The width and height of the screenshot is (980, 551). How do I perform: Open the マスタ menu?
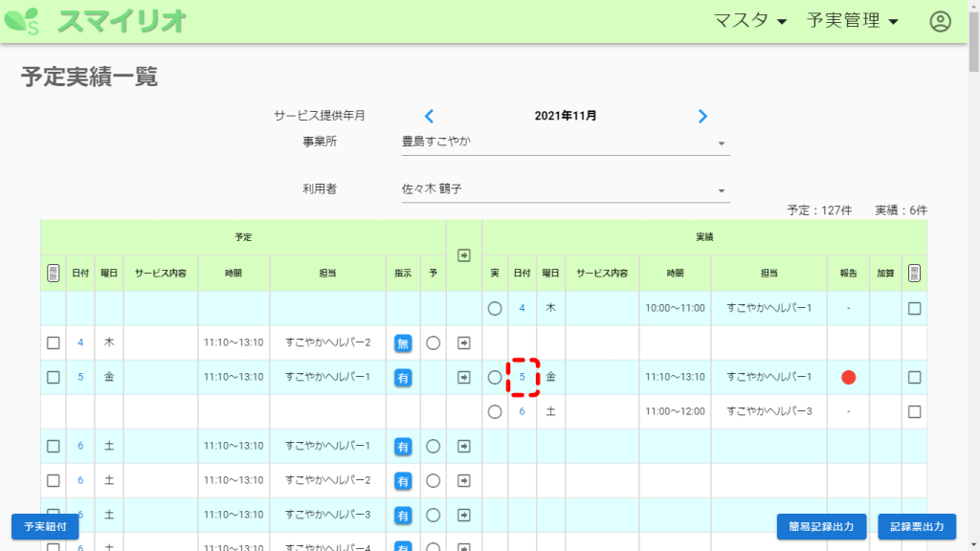(750, 21)
